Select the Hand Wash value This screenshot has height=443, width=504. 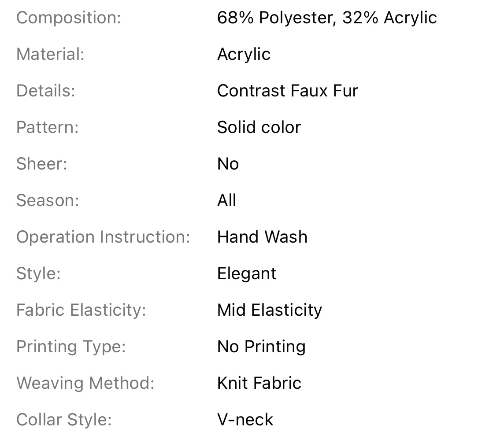coord(262,237)
